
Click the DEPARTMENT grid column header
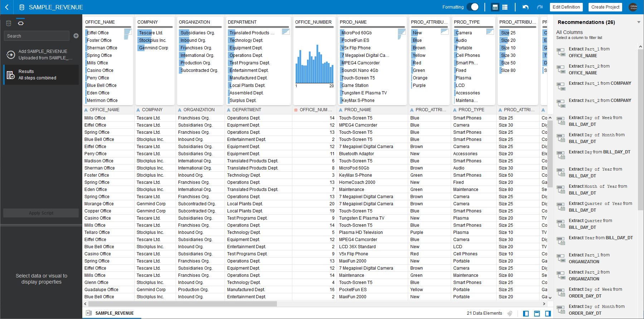[259, 110]
